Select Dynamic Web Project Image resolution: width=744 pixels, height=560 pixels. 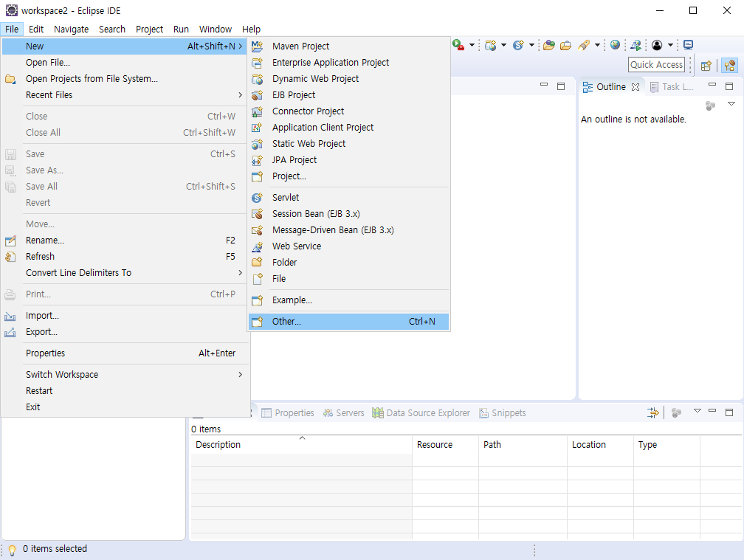[x=348, y=79]
